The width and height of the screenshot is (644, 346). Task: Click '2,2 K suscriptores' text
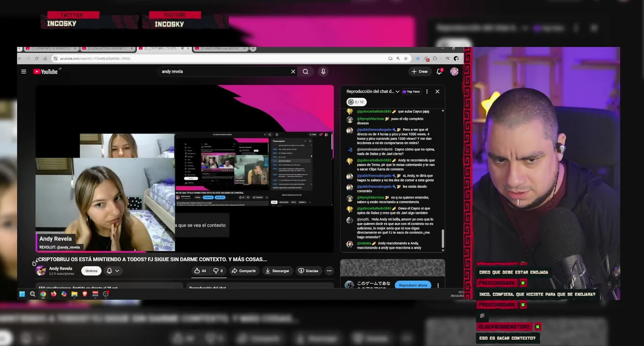click(62, 274)
